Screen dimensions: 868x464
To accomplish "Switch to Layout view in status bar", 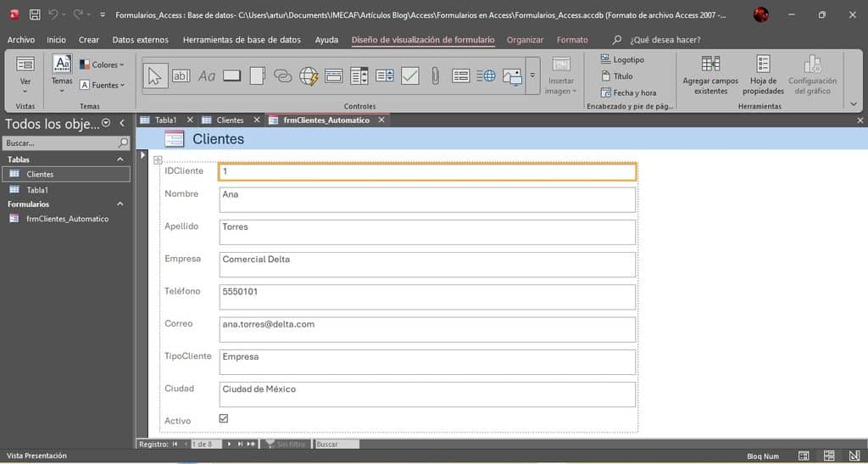I will (x=829, y=456).
